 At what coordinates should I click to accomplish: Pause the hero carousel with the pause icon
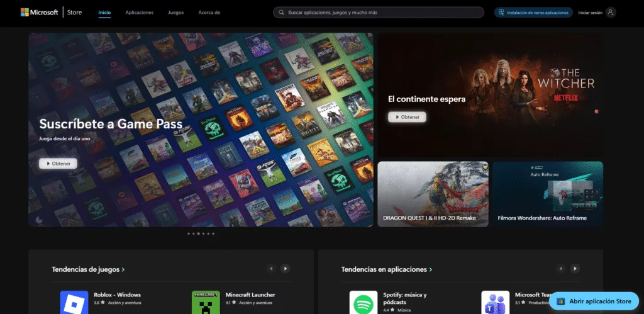pyautogui.click(x=40, y=220)
